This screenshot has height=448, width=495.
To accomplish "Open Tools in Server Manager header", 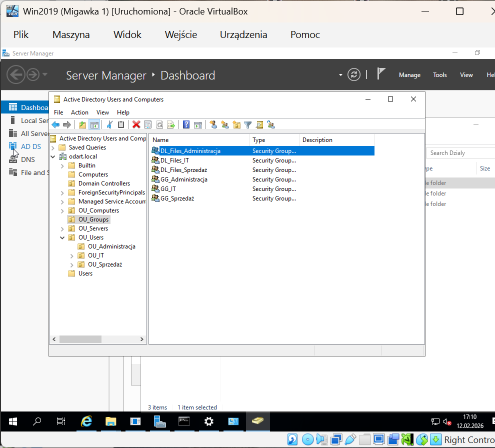I will (439, 75).
